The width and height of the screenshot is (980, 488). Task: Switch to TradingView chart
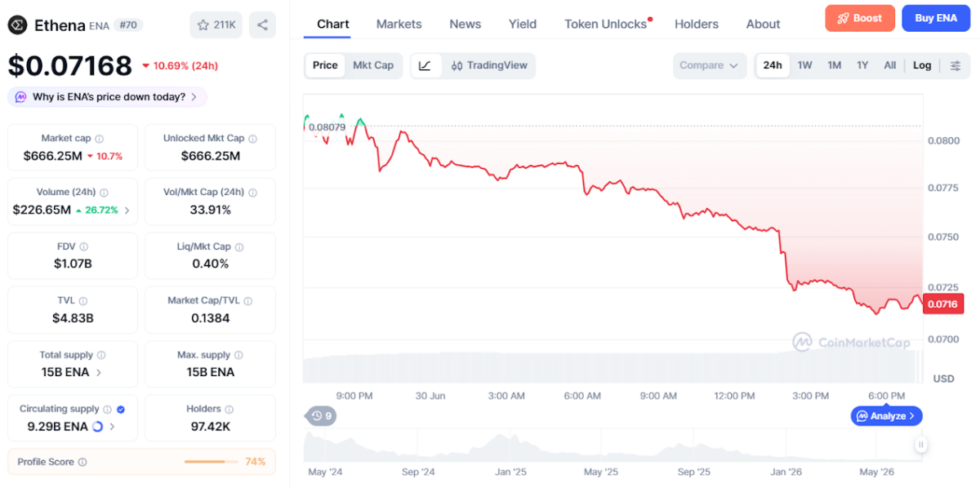489,65
